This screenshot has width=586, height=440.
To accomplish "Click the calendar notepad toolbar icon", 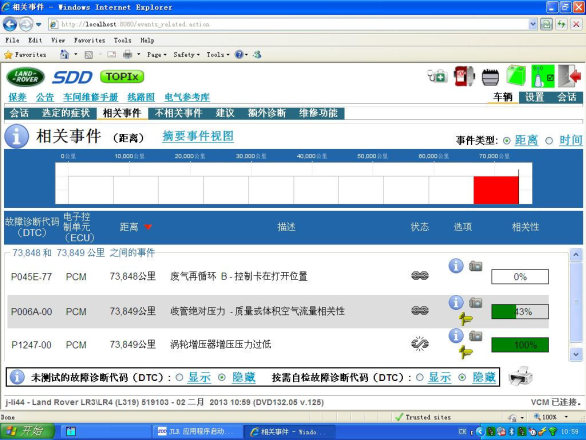I will click(490, 77).
